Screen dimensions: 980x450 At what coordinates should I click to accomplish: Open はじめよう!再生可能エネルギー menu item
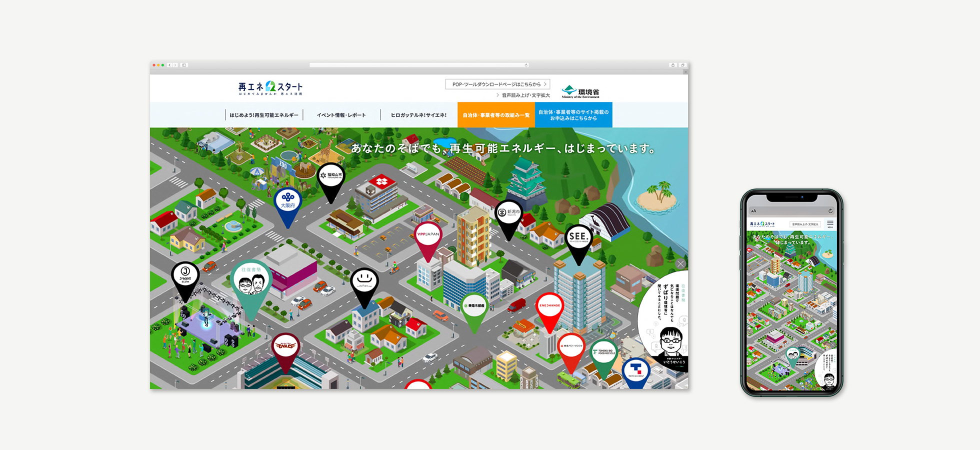264,115
